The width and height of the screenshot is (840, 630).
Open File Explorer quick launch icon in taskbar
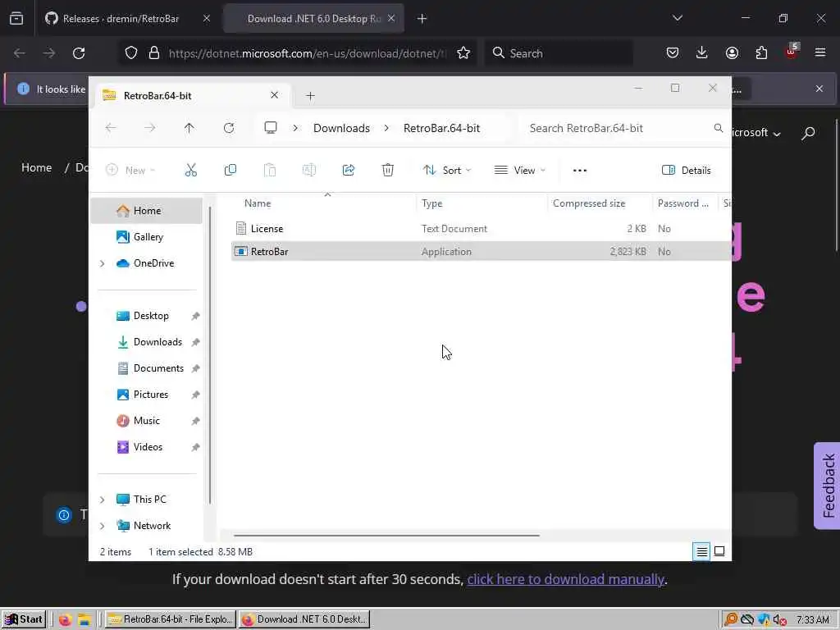[x=84, y=620]
